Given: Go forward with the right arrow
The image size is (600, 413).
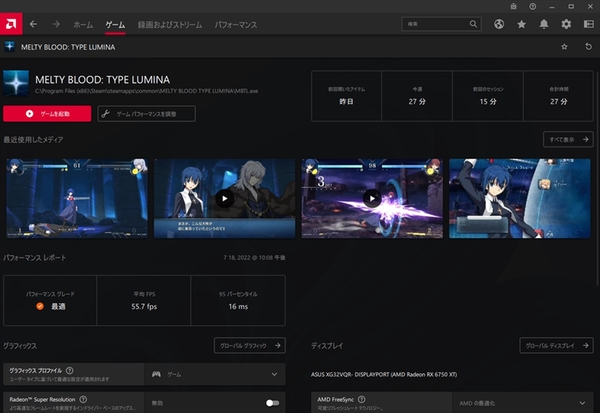Looking at the screenshot, I should pos(56,24).
